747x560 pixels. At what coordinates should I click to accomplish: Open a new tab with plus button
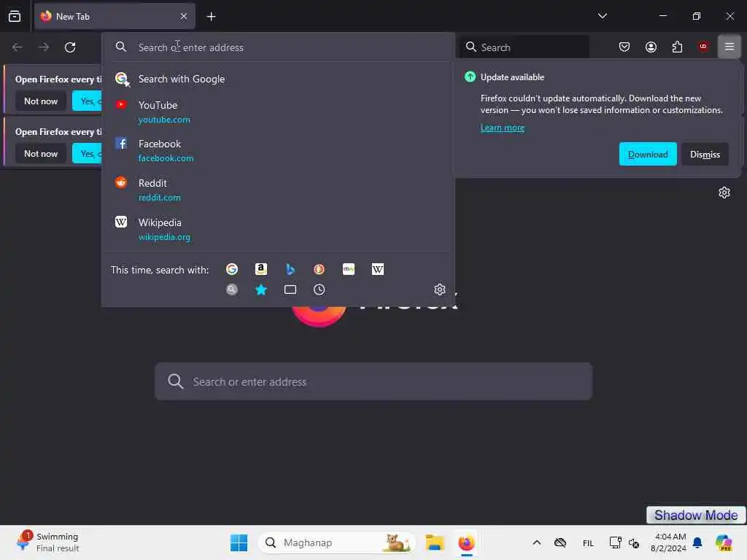click(211, 16)
